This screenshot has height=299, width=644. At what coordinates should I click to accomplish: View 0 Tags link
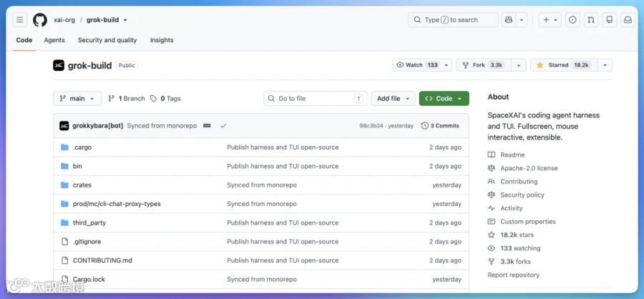pyautogui.click(x=165, y=99)
